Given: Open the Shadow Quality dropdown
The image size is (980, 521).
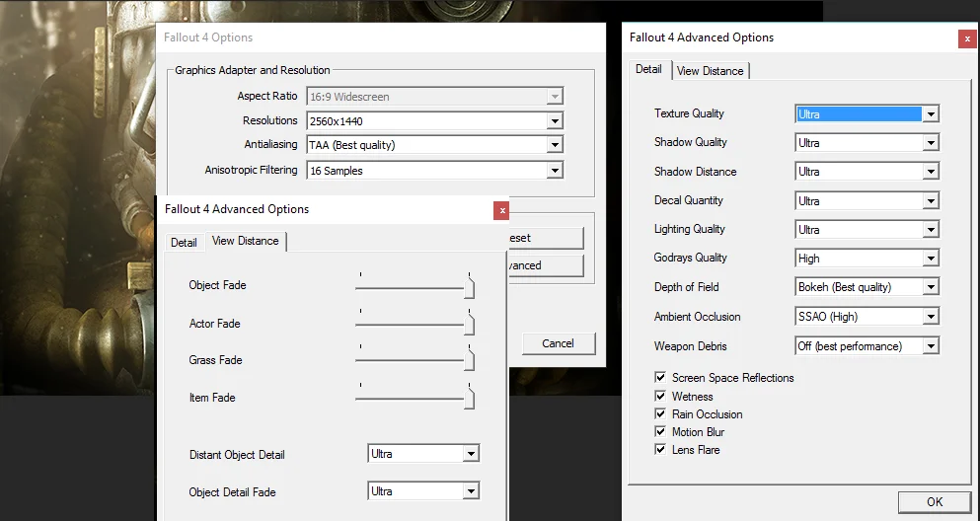Looking at the screenshot, I should click(x=867, y=142).
